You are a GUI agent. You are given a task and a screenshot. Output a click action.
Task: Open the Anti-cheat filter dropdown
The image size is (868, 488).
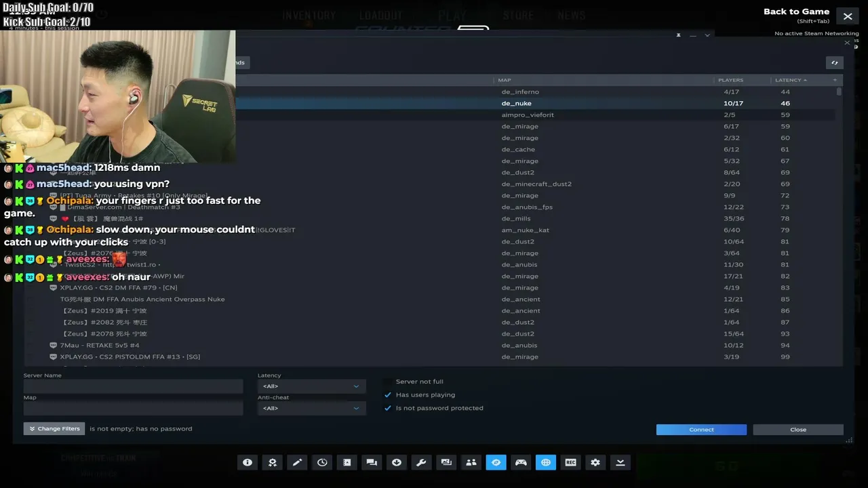(x=311, y=408)
